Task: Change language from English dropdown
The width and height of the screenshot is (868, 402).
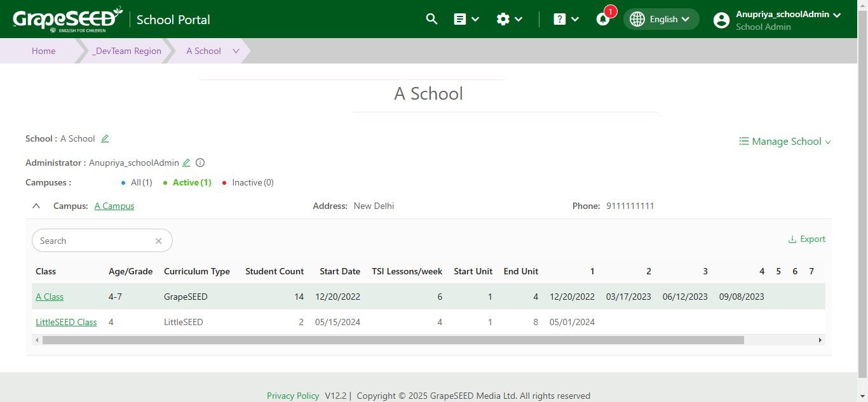Action: point(661,19)
